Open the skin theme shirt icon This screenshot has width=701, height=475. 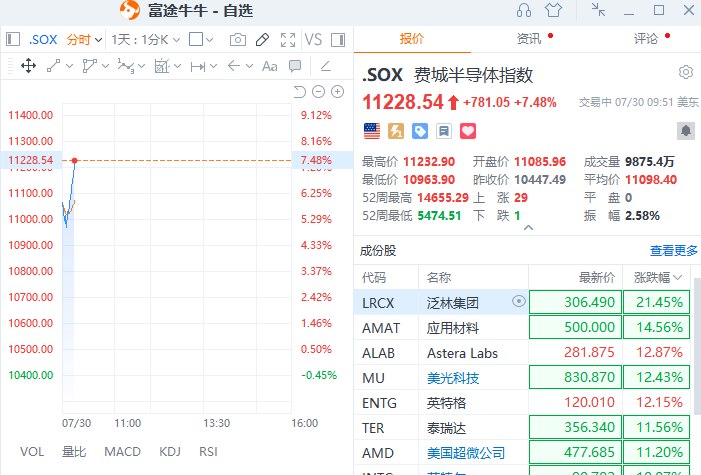553,10
